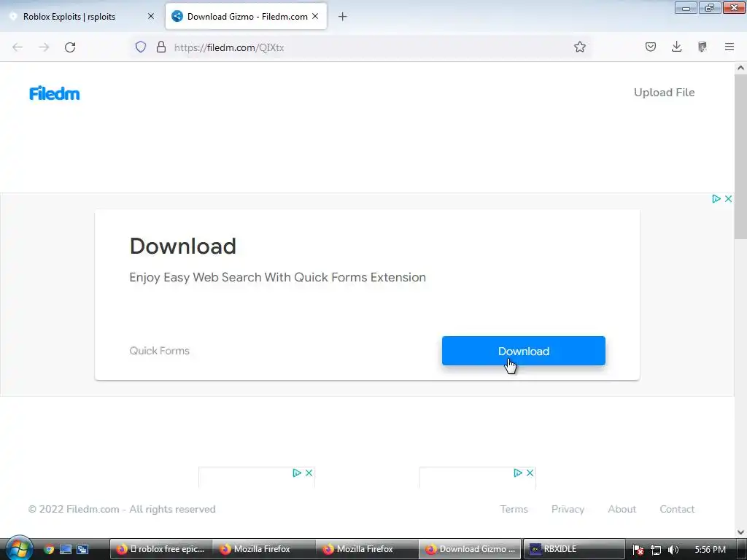Open the Firefox downloads panel
Viewport: 747px width, 560px height.
(x=676, y=47)
